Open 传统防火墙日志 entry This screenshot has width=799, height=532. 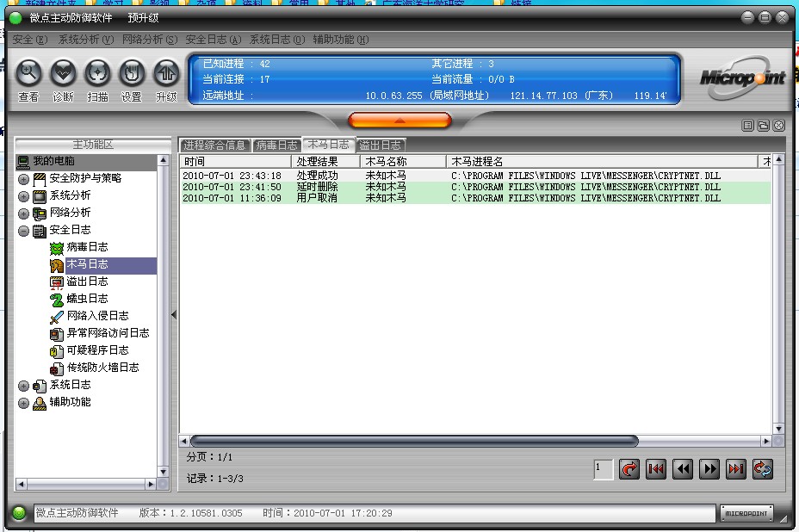pos(103,368)
